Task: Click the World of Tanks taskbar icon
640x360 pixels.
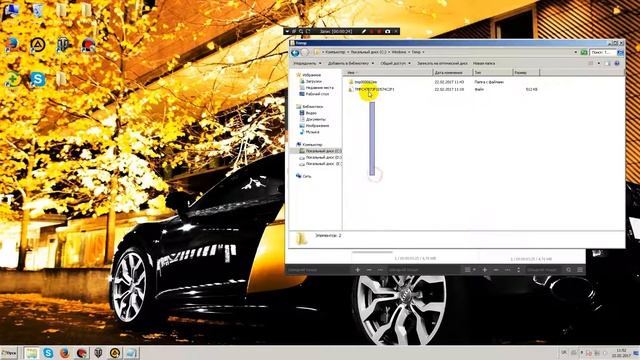Action: [98, 353]
